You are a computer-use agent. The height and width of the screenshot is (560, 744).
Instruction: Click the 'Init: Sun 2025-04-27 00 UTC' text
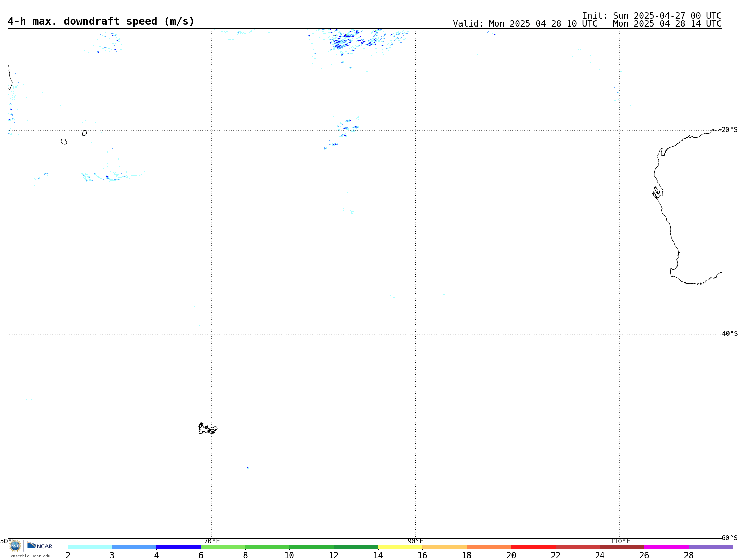pyautogui.click(x=652, y=16)
